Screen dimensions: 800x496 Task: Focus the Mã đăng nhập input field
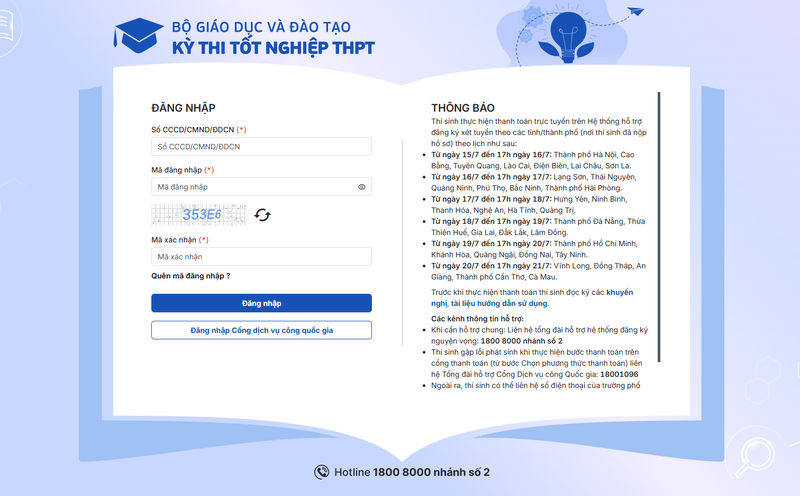261,187
